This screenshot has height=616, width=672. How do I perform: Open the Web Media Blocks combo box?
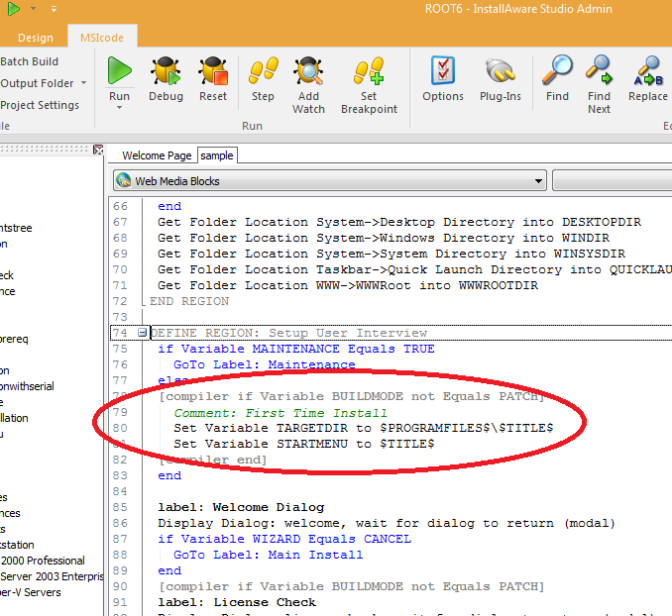point(330,180)
